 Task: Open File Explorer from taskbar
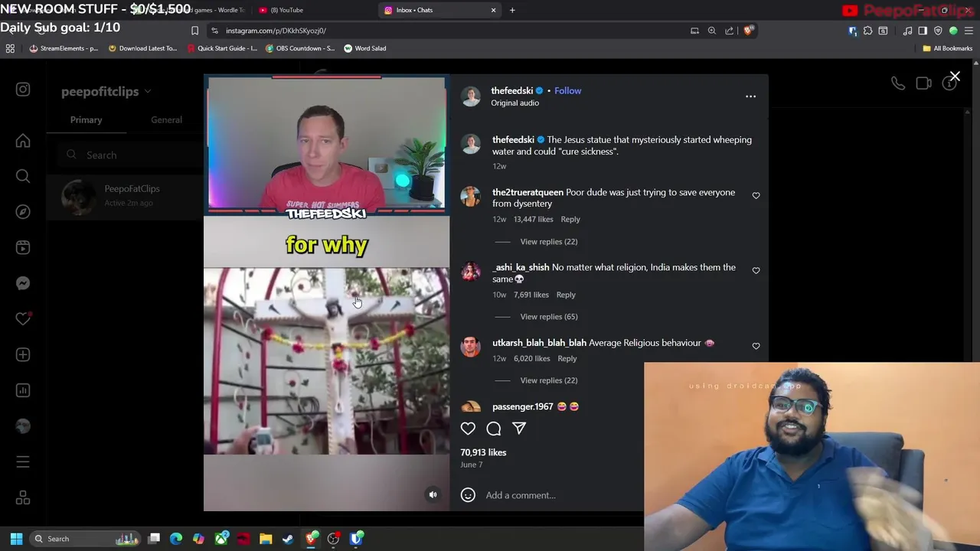tap(266, 539)
